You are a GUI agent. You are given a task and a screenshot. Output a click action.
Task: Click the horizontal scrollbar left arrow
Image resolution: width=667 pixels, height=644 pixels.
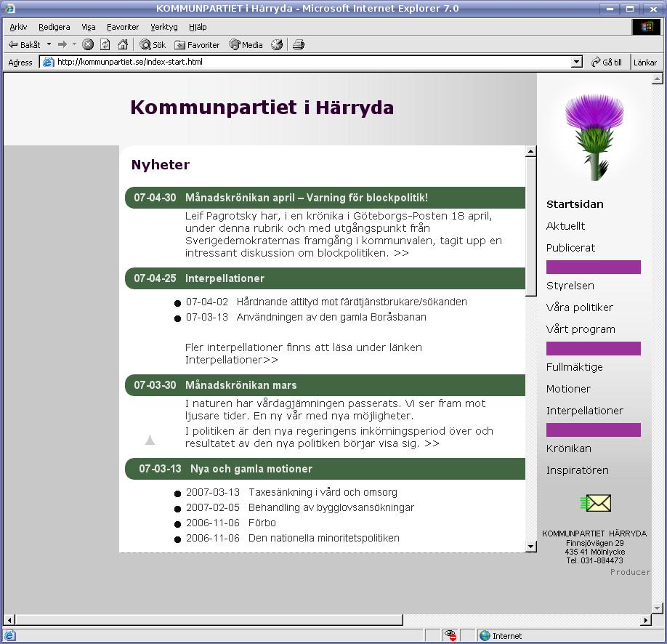click(x=9, y=620)
